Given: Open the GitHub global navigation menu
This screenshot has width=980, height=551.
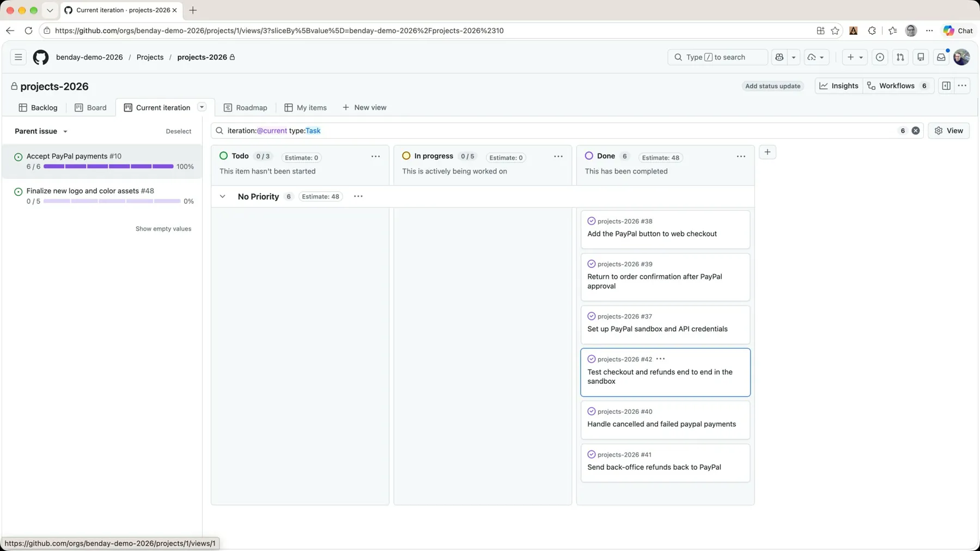Looking at the screenshot, I should pyautogui.click(x=18, y=57).
